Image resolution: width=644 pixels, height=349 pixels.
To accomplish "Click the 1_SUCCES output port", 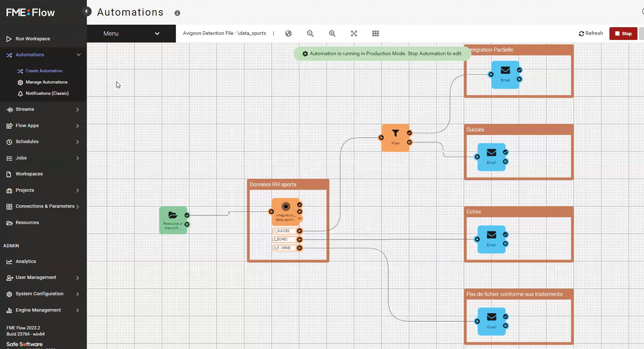I will (299, 231).
